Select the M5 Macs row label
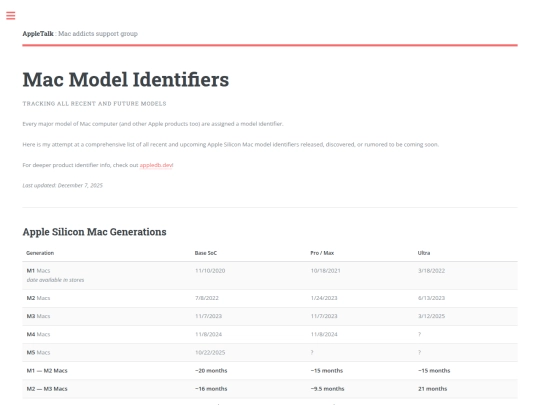This screenshot has width=540, height=405. 38,353
